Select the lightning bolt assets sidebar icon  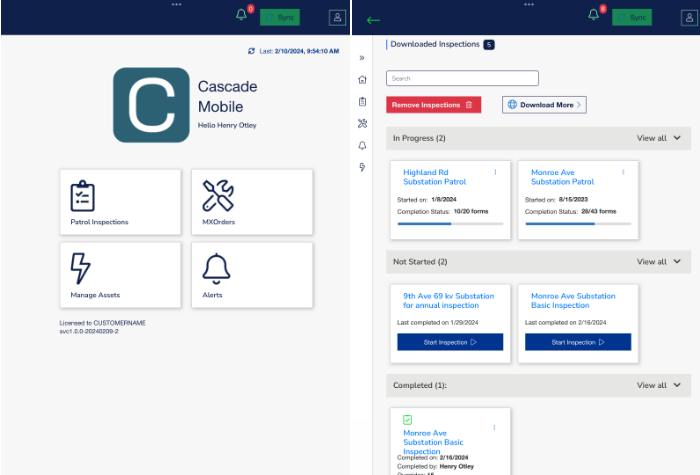pos(362,166)
